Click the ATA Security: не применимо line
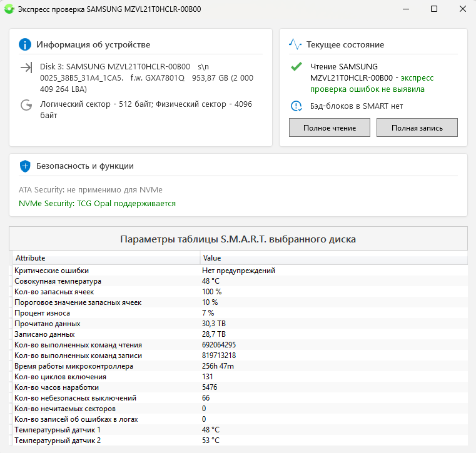Viewport: 476px width, 453px height. pos(91,190)
